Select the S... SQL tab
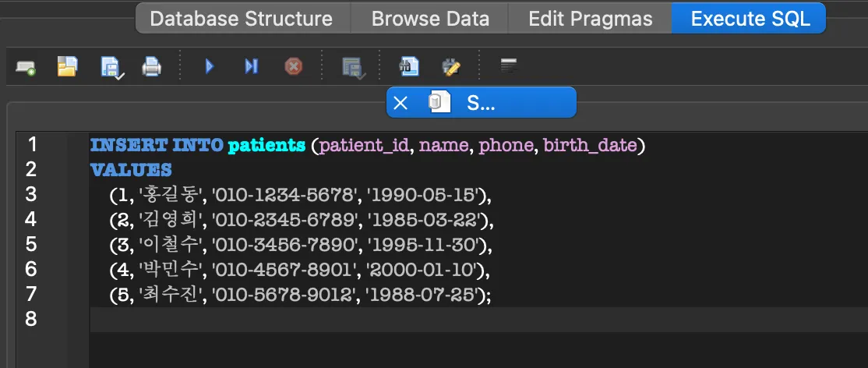The height and width of the screenshot is (368, 868). point(481,103)
